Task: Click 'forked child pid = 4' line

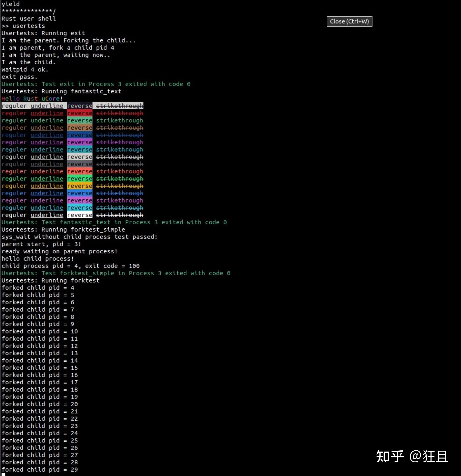Action: point(38,288)
